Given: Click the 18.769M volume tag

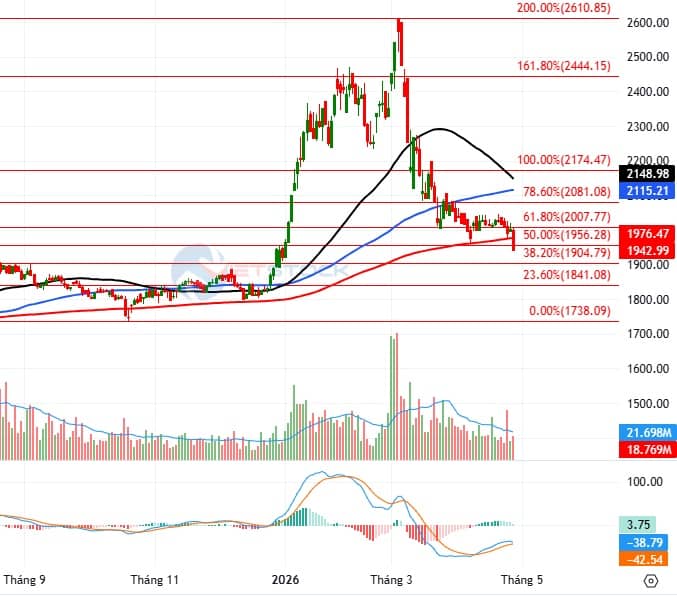Looking at the screenshot, I should click(647, 449).
